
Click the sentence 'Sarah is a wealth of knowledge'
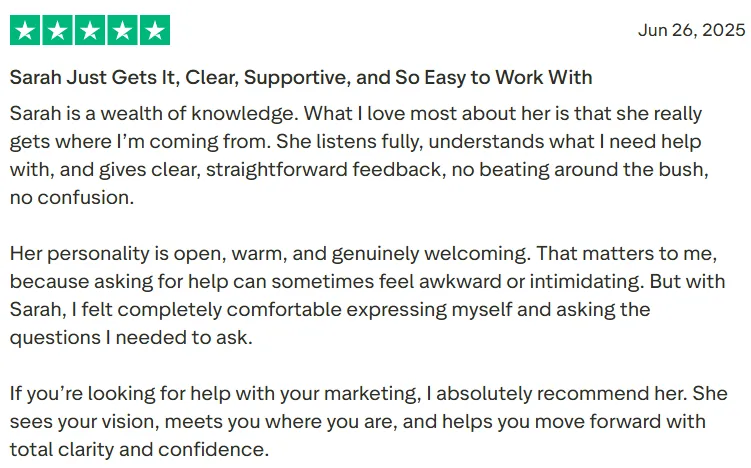[154, 114]
